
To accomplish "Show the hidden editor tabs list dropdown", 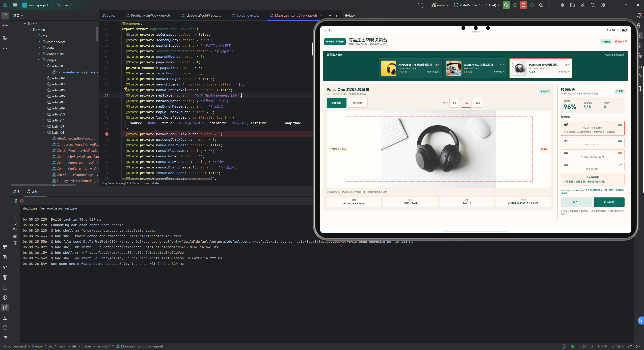I will pyautogui.click(x=330, y=15).
